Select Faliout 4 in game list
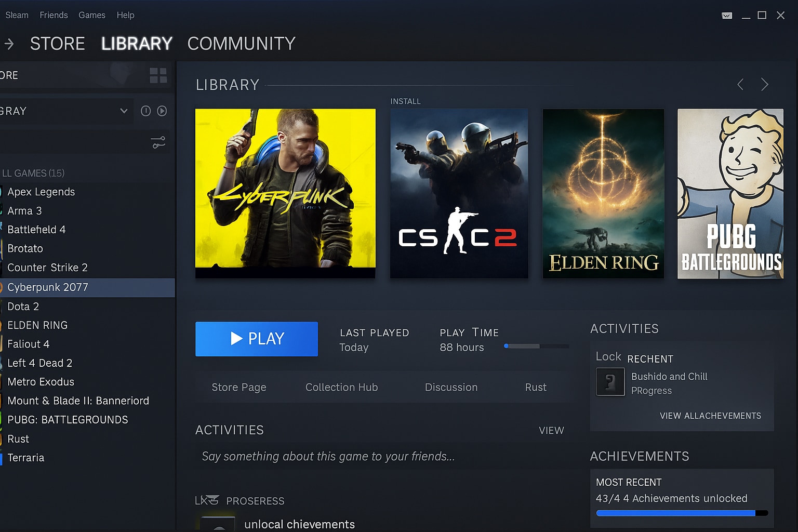The image size is (798, 532). (x=87, y=344)
